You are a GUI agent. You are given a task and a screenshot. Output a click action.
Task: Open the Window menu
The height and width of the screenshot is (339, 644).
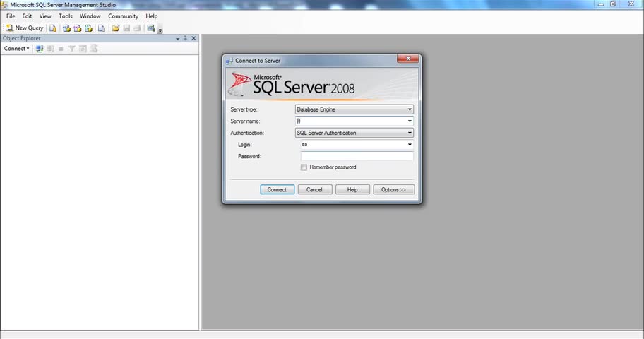point(90,16)
